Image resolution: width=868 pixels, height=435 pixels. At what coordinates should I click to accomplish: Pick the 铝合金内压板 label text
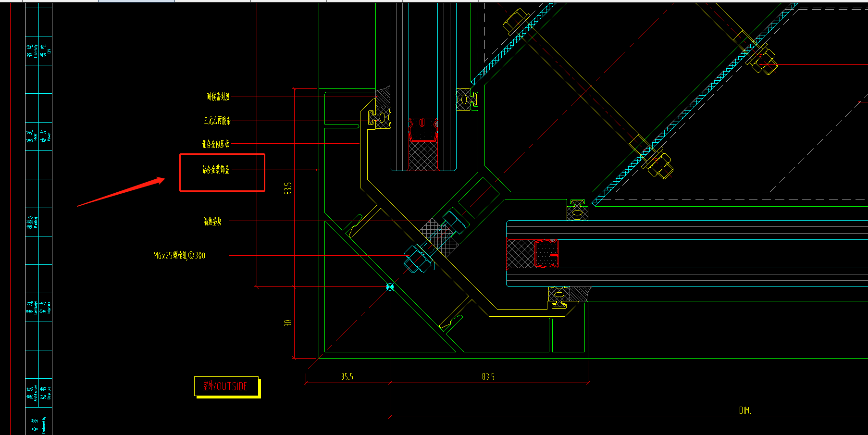pyautogui.click(x=216, y=144)
